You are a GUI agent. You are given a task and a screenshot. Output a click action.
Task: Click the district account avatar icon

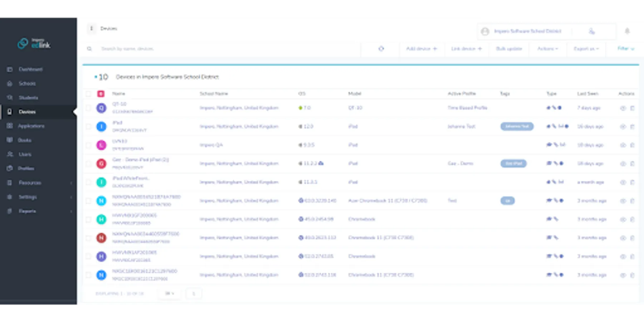click(485, 31)
